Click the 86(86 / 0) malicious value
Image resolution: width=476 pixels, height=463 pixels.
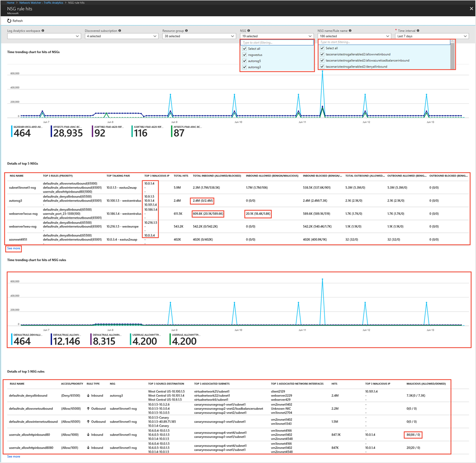[x=413, y=435]
